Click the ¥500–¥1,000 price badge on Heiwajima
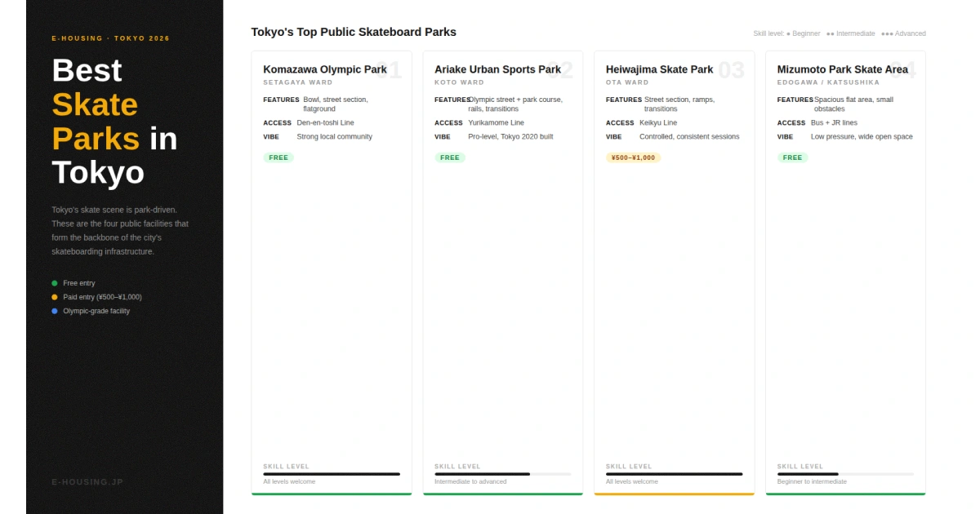This screenshot has height=514, width=980. tap(633, 157)
